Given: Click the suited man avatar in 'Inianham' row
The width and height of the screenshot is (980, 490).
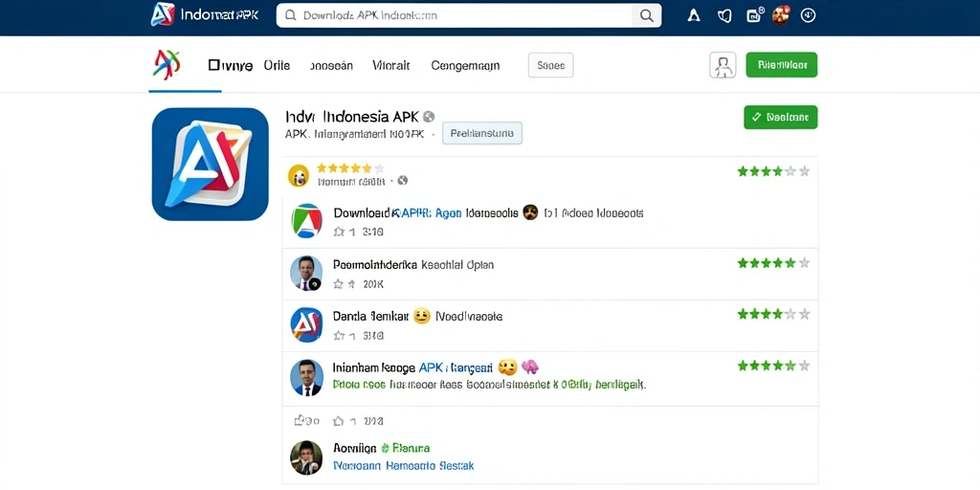Looking at the screenshot, I should (307, 377).
